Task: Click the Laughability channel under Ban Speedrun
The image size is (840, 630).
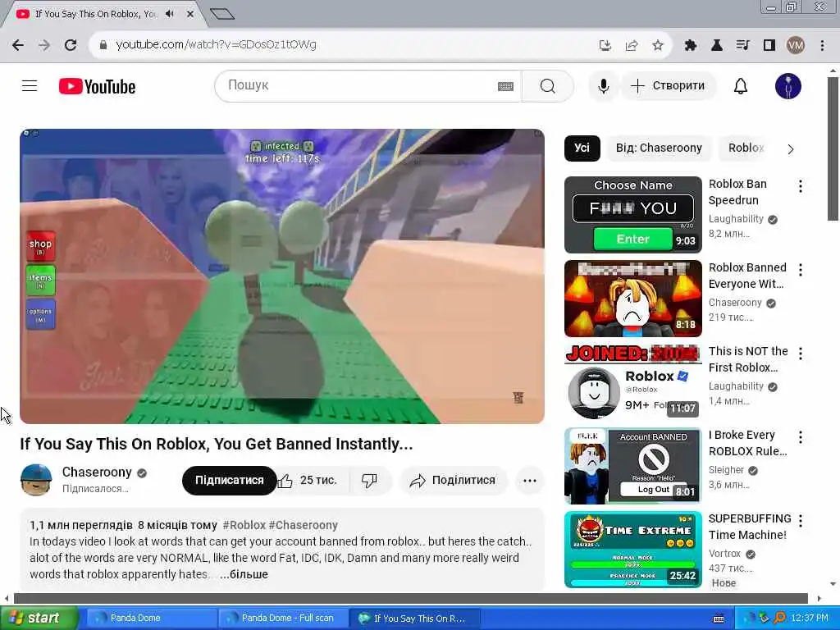Action: click(736, 218)
